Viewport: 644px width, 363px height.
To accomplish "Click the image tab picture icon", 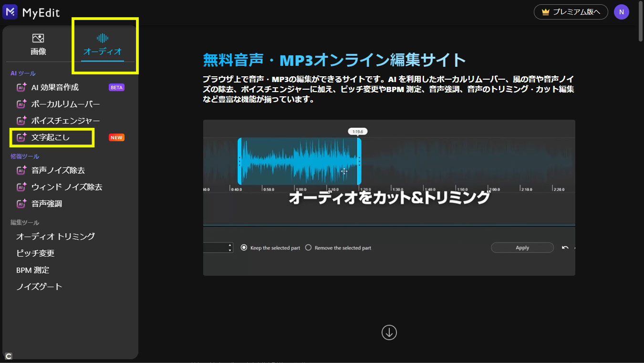I will [x=38, y=38].
